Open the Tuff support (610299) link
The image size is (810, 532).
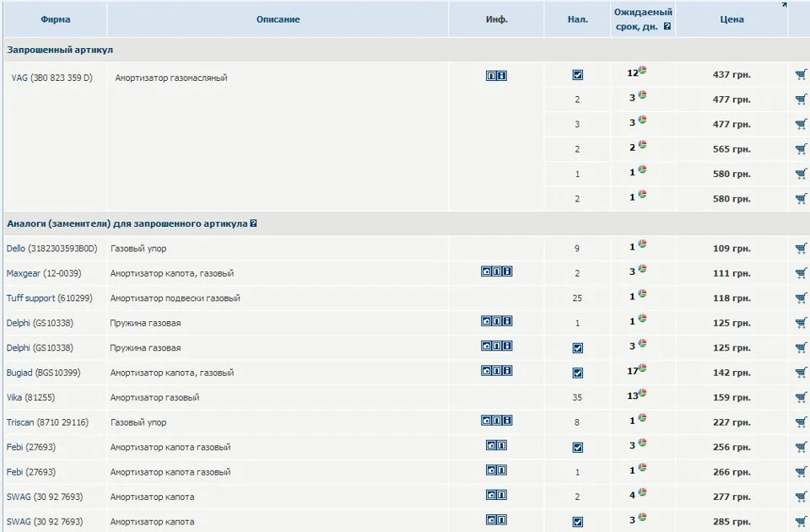click(50, 298)
